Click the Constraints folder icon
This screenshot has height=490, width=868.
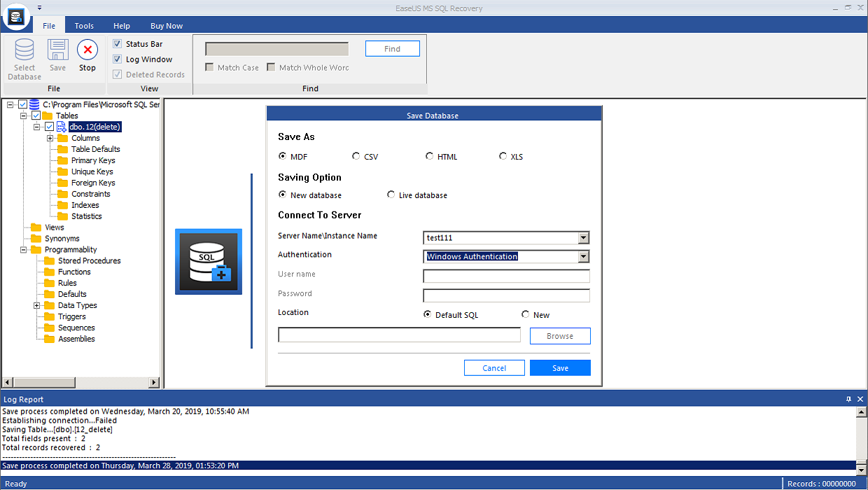[63, 194]
